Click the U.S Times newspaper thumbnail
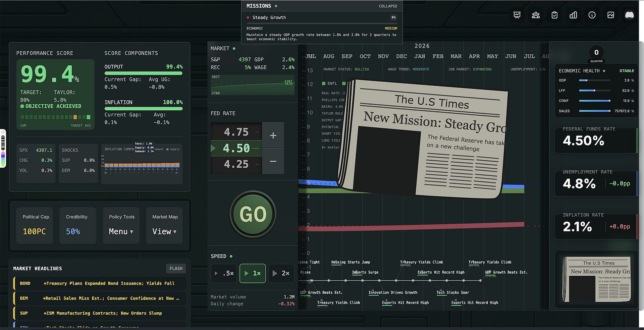This screenshot has width=644, height=330. pyautogui.click(x=597, y=279)
